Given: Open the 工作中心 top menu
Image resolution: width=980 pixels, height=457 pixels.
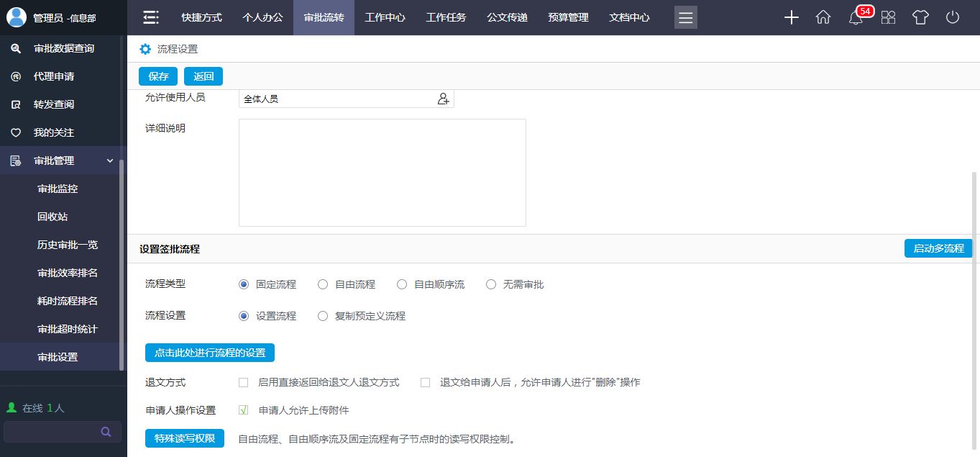Looking at the screenshot, I should point(385,17).
